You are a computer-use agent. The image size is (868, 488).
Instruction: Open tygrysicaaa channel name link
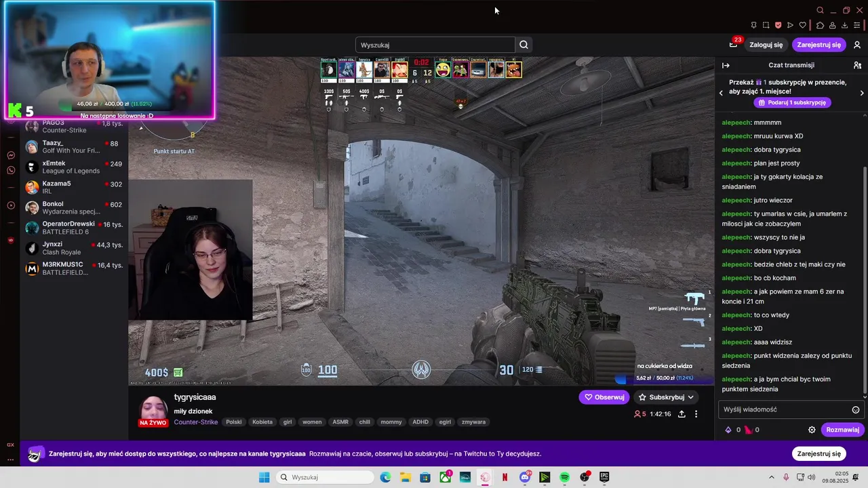click(195, 397)
